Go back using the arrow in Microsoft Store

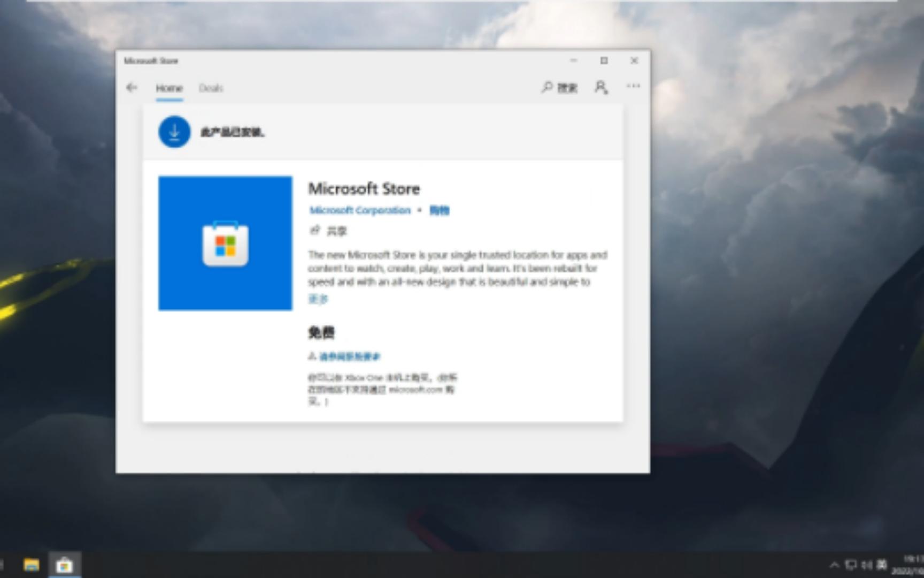132,87
